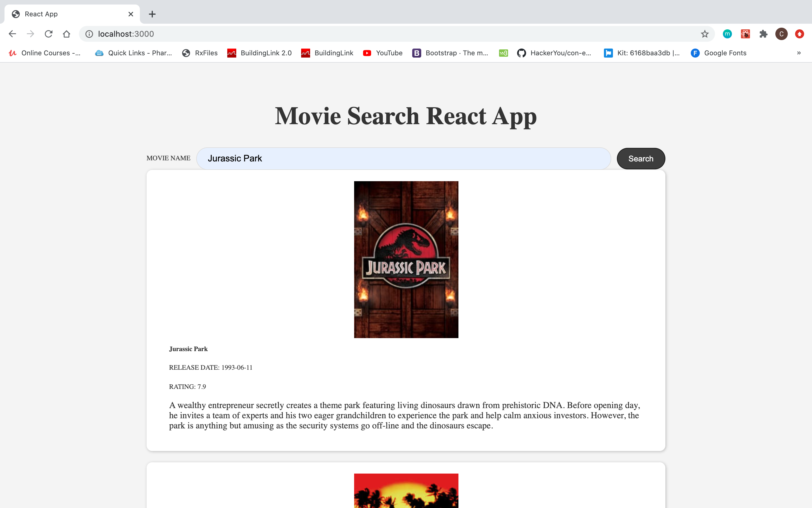This screenshot has height=508, width=812.
Task: Click the Jurassic Park movie poster
Action: [406, 260]
